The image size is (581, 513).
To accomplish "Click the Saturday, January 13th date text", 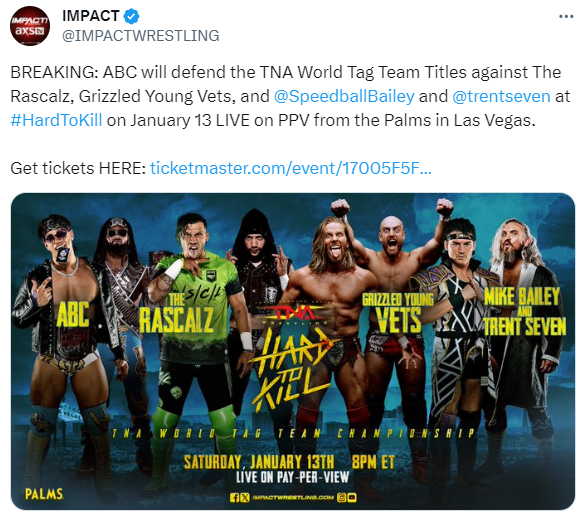I will [x=259, y=462].
